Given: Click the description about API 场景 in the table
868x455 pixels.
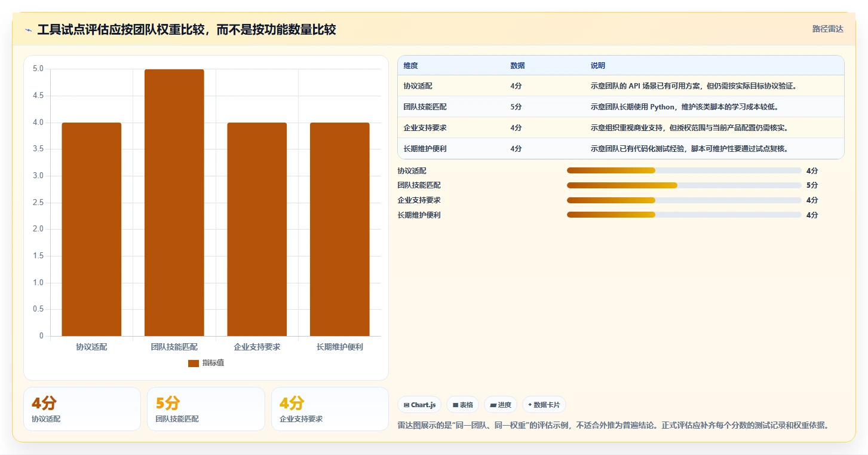Looking at the screenshot, I should pyautogui.click(x=694, y=85).
